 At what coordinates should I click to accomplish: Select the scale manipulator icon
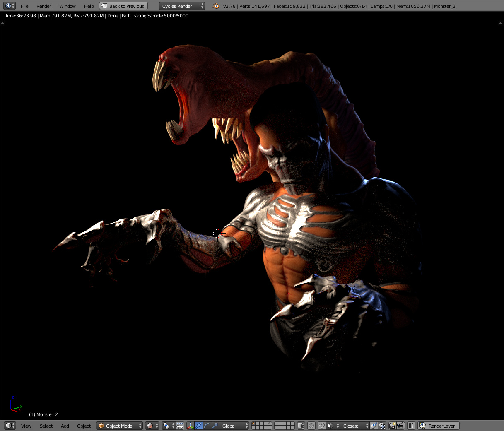215,426
